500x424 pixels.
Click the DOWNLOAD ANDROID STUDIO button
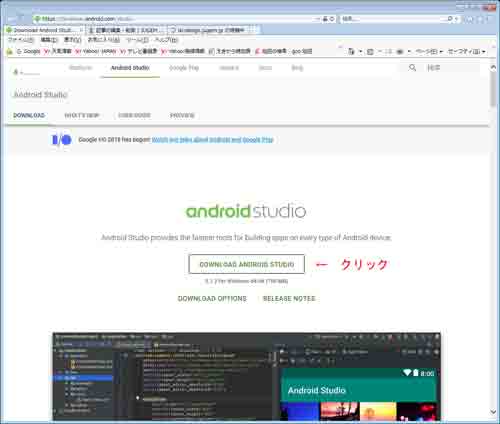coord(247,264)
